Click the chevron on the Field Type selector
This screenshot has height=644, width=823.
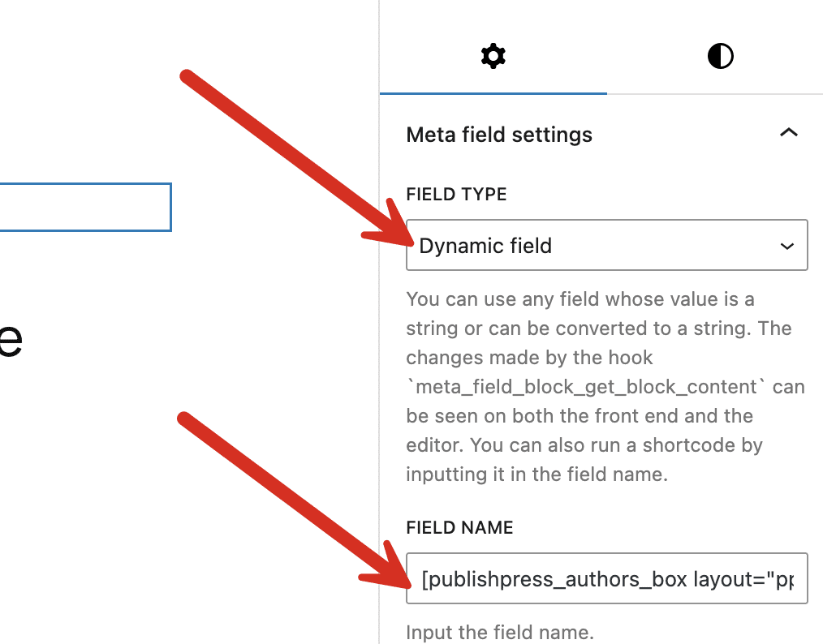click(787, 245)
